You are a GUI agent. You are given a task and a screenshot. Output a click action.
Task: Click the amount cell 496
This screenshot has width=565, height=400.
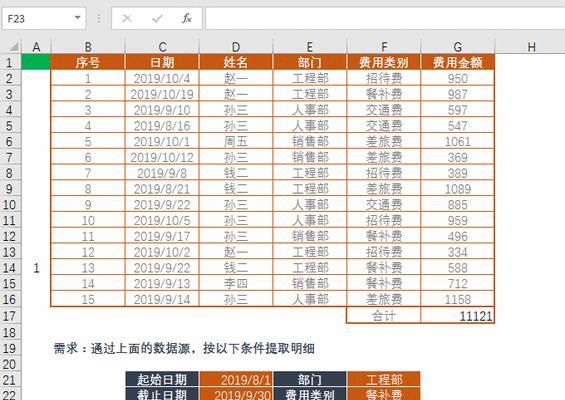coord(458,236)
